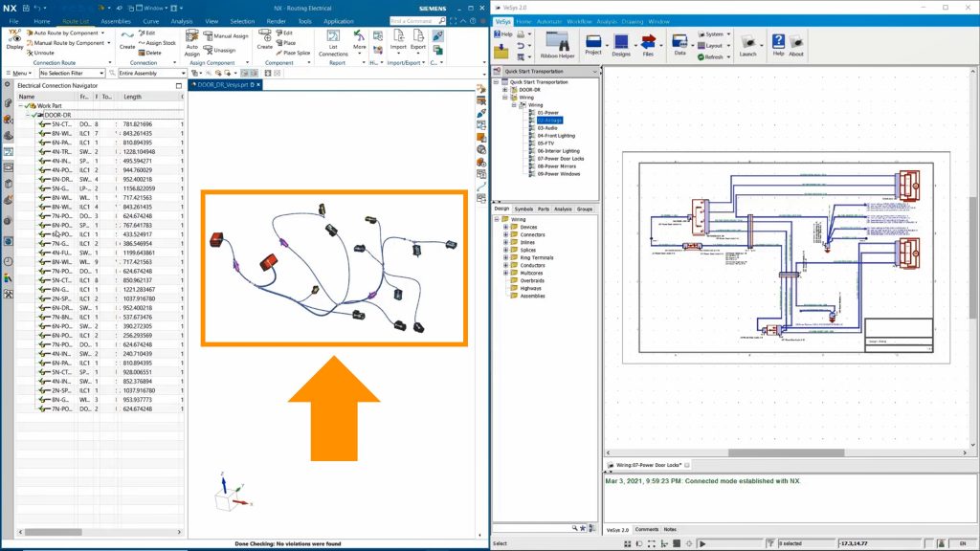Click Place Splice in NX ribbon
The image size is (980, 551).
pos(293,54)
